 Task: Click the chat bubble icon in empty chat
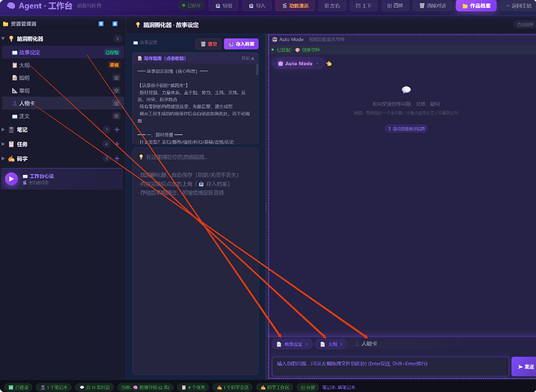point(406,89)
